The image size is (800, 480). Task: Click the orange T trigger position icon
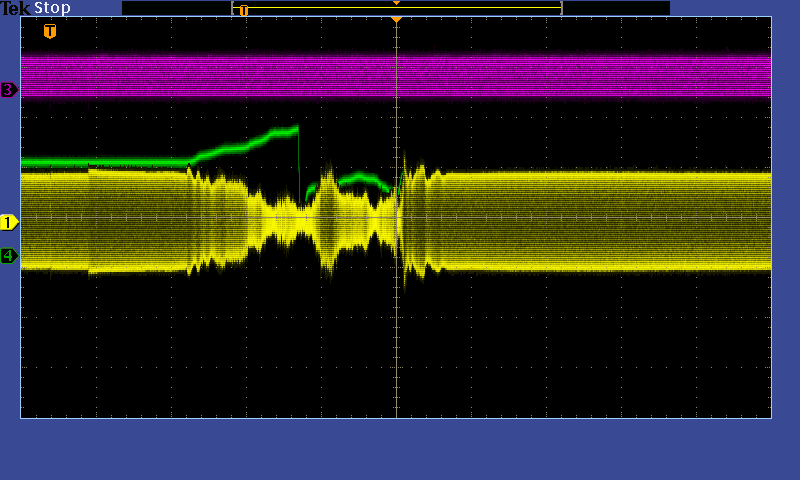50,32
